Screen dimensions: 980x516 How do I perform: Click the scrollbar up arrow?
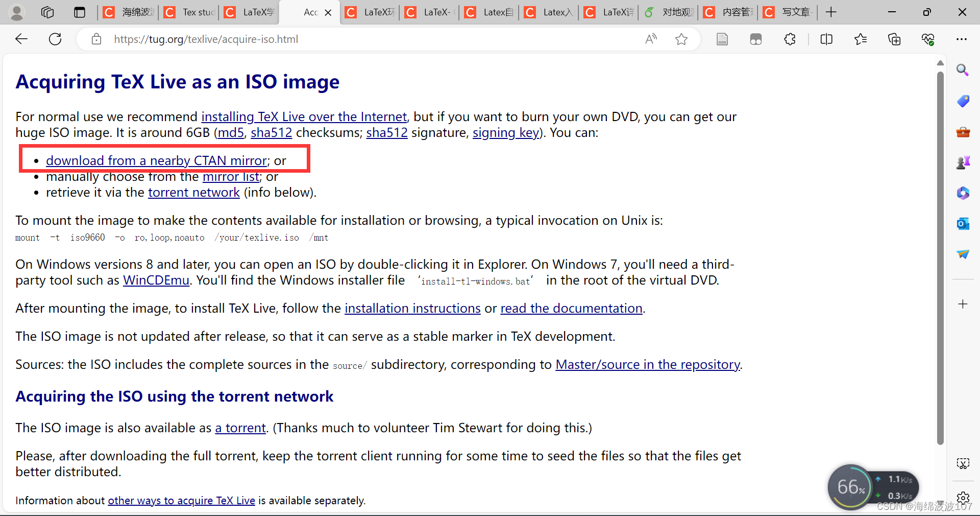tap(940, 63)
